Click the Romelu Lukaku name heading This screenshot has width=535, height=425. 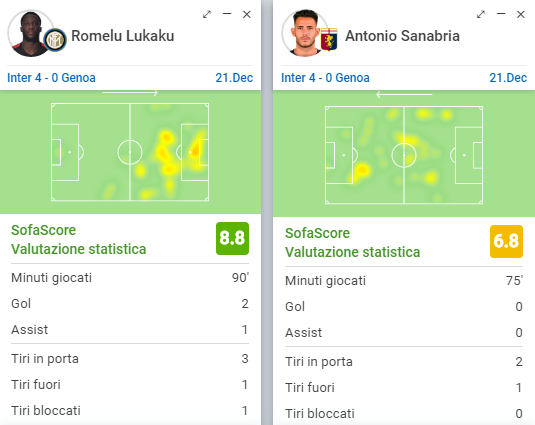tap(123, 36)
